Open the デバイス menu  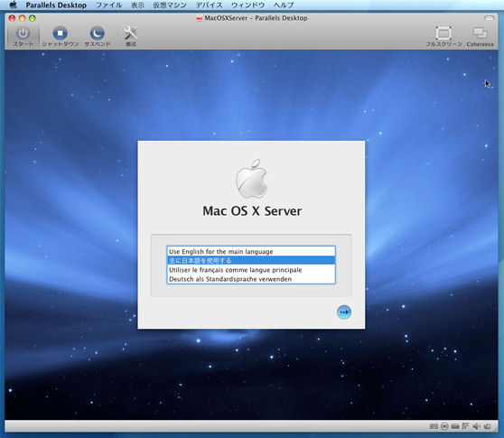pyautogui.click(x=209, y=5)
